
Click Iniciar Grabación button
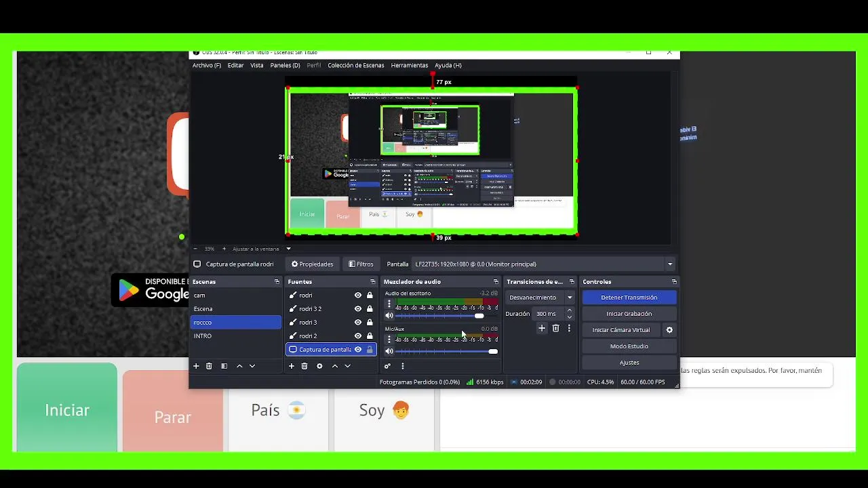coord(629,314)
